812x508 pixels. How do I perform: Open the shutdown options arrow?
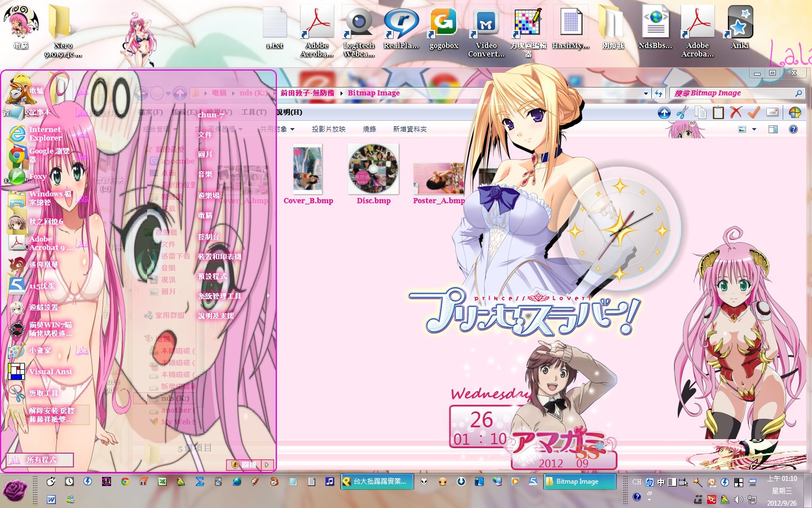point(268,465)
